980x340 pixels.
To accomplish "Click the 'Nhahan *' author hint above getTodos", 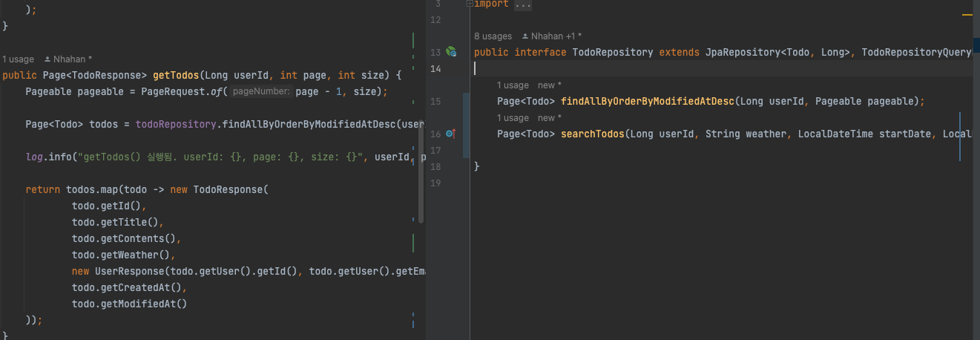I will (x=68, y=59).
